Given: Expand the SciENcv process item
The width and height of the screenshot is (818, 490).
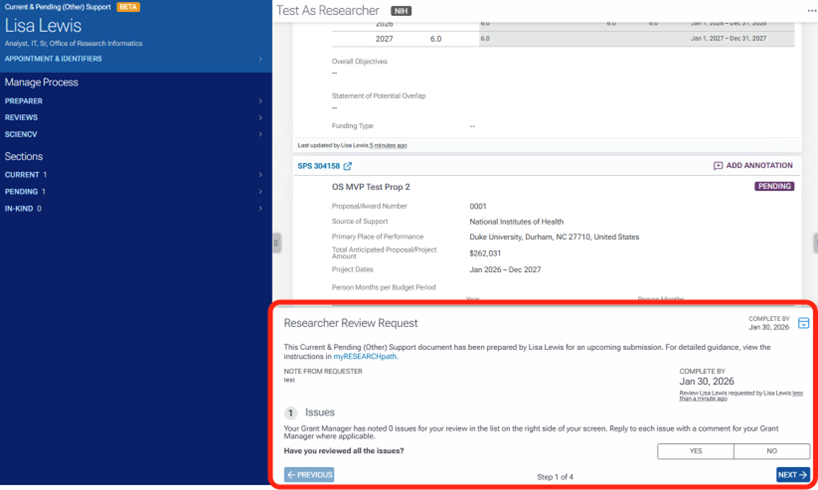Looking at the screenshot, I should click(134, 134).
